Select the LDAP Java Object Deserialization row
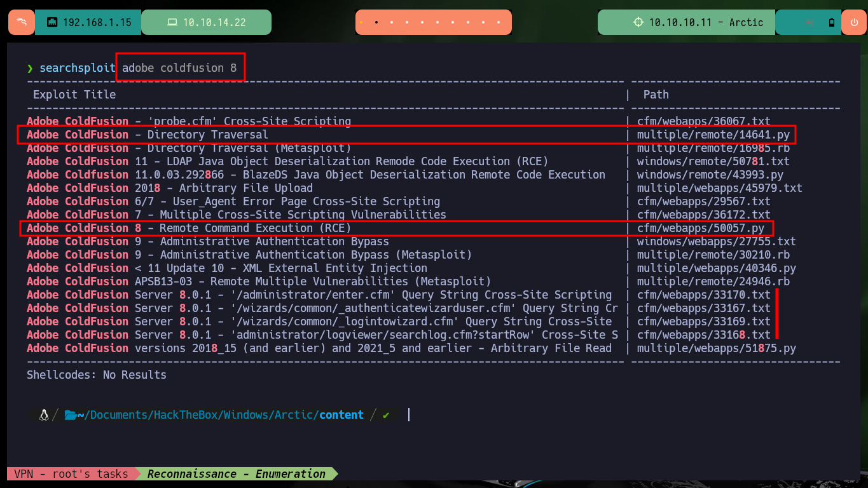This screenshot has height=488, width=868. click(x=287, y=161)
